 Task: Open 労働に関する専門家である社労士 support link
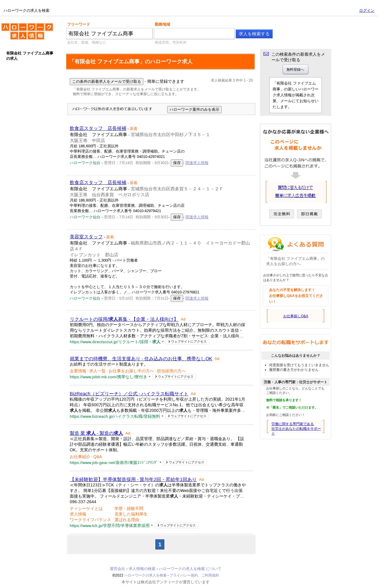coord(296,429)
